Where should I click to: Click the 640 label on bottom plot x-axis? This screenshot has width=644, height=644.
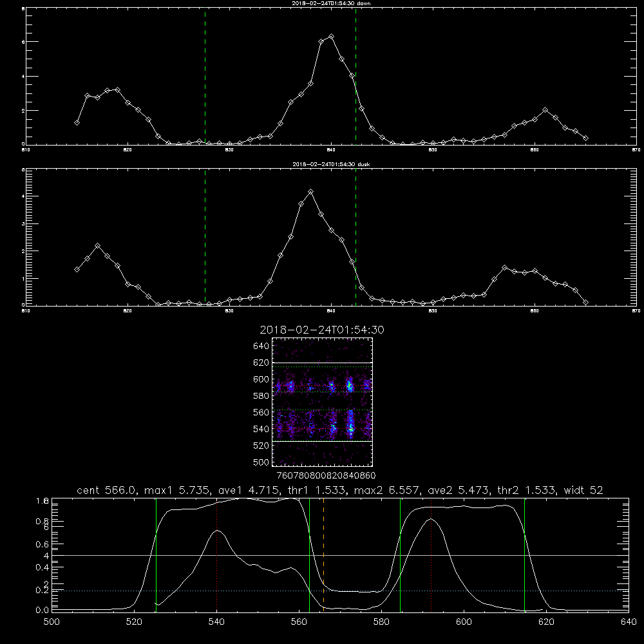click(629, 622)
